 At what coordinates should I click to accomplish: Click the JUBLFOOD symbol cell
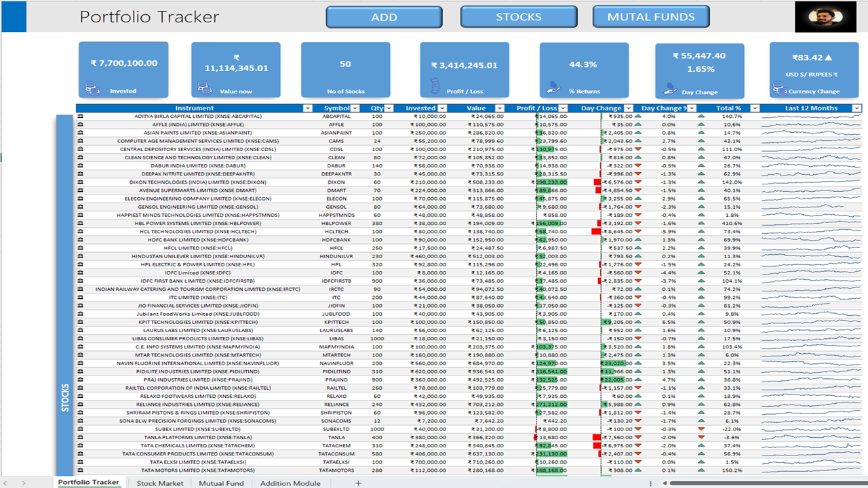[x=336, y=314]
